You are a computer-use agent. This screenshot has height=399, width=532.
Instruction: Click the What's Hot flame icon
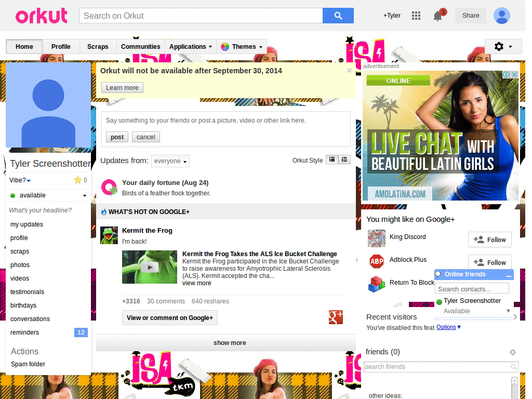[x=104, y=212]
